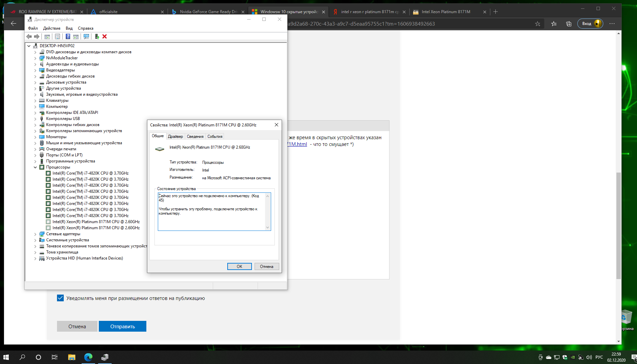
Task: Select the NvModuleTracker tree item
Action: point(62,58)
